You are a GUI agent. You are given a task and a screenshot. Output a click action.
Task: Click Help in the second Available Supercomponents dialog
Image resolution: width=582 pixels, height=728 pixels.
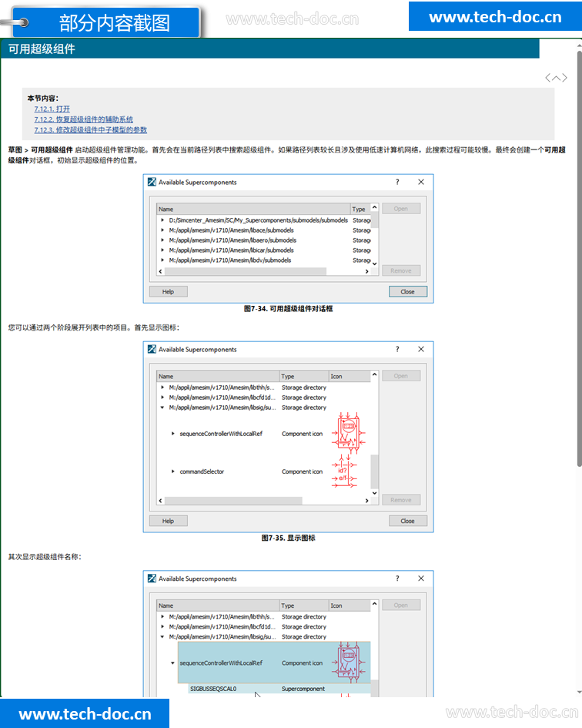coord(169,521)
